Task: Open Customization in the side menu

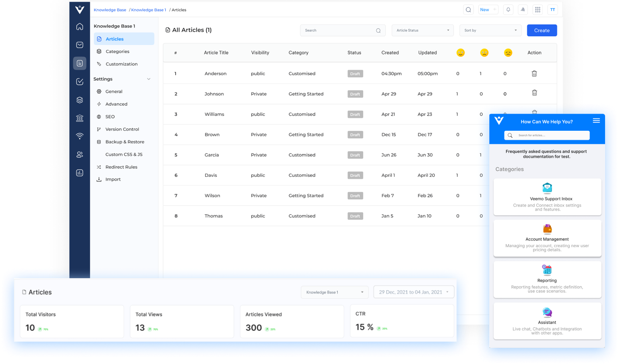Action: point(121,64)
